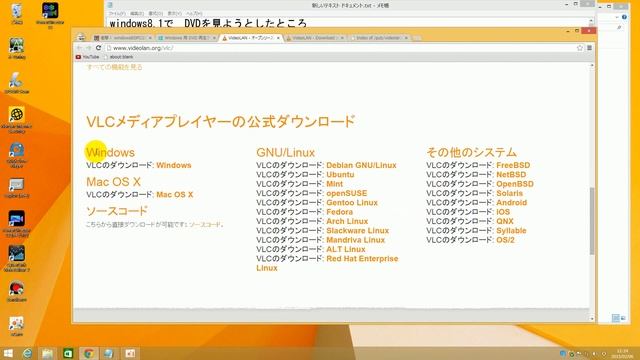Click the blue help icon in background window

[624, 17]
